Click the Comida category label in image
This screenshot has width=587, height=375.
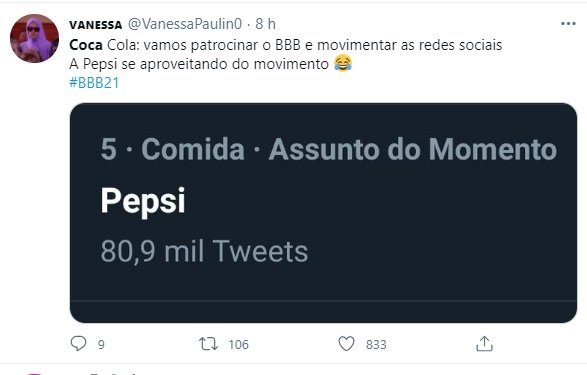click(x=193, y=149)
